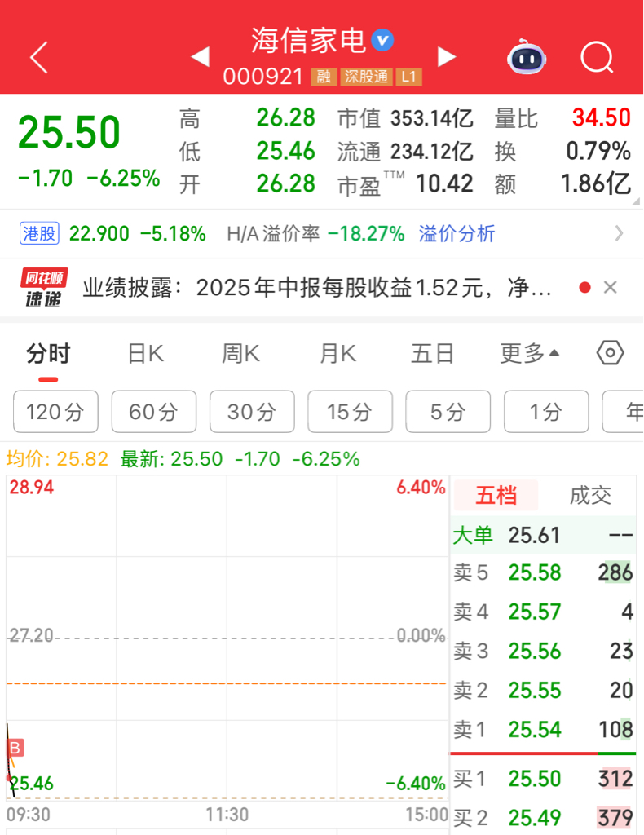Tap the 卖2 25.55 row
The height and width of the screenshot is (835, 644).
pyautogui.click(x=543, y=690)
